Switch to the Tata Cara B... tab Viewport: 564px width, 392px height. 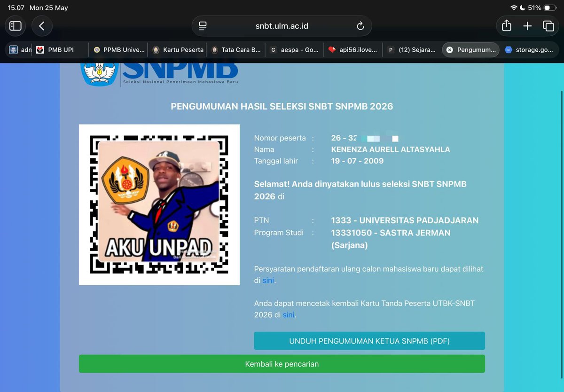click(236, 49)
